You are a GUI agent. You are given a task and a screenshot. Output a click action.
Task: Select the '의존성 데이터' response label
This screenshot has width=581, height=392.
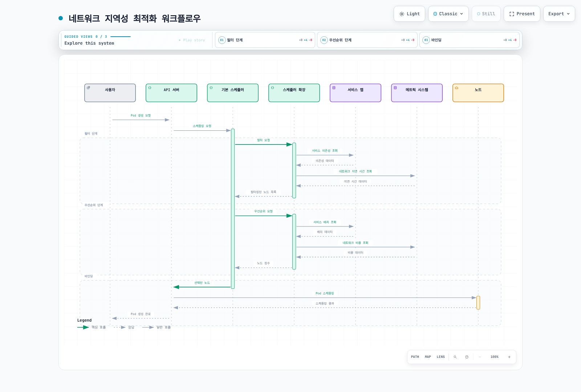coord(325,161)
